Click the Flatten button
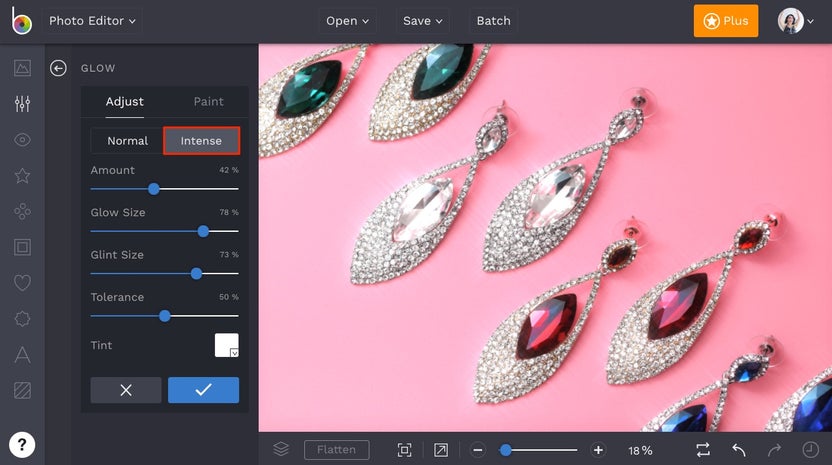832x465 pixels. [336, 450]
